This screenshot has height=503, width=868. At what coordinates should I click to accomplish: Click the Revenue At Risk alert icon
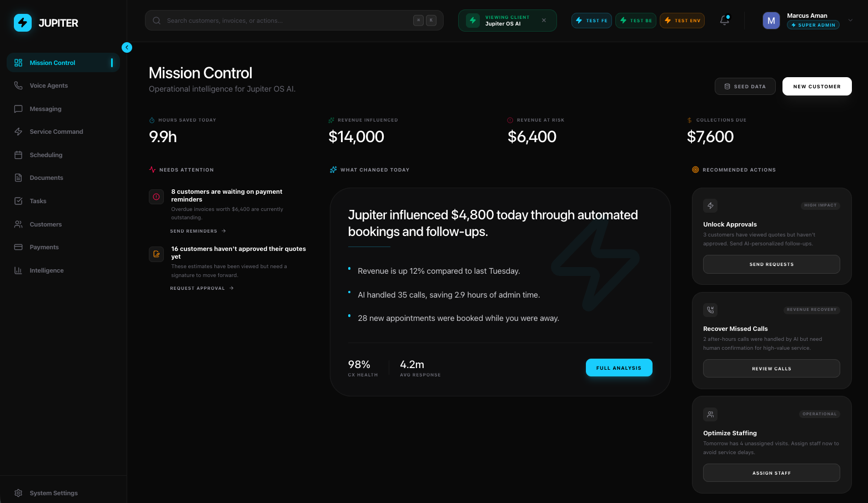[x=510, y=120]
